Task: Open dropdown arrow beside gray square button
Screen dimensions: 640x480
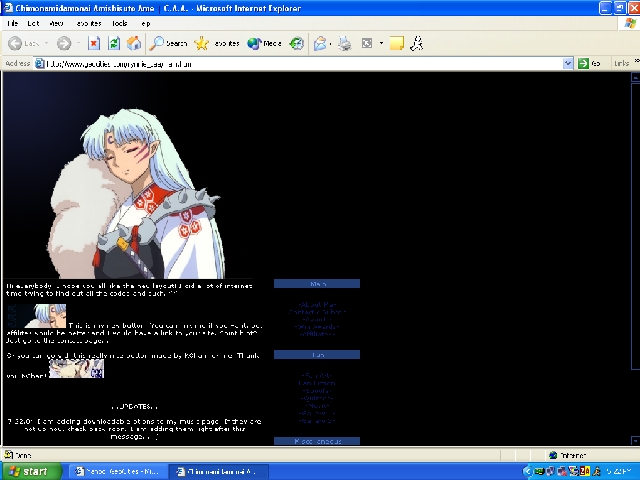Action: pyautogui.click(x=381, y=43)
